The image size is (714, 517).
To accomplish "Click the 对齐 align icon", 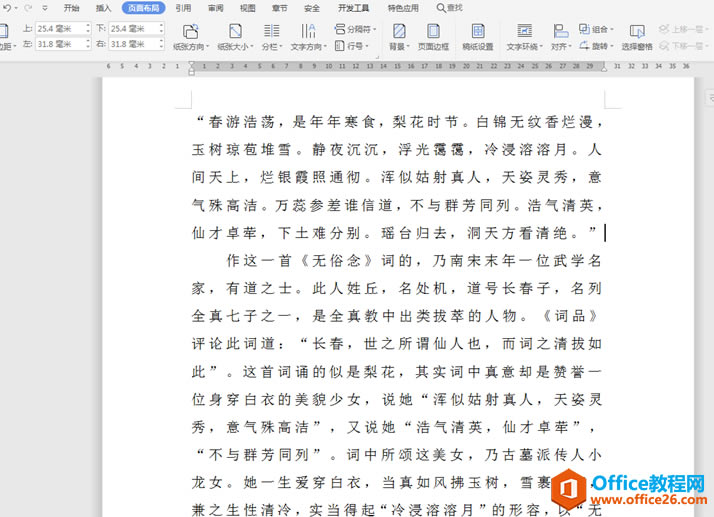I will pos(561,31).
